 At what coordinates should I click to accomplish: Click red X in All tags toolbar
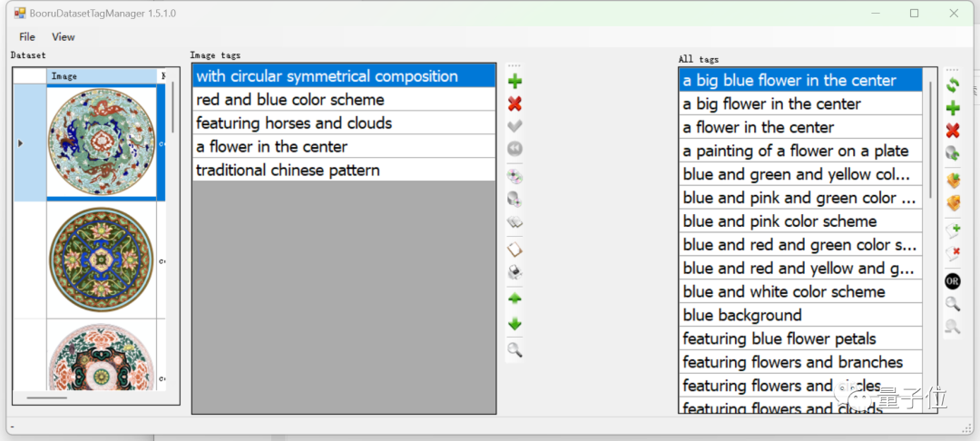point(953,131)
